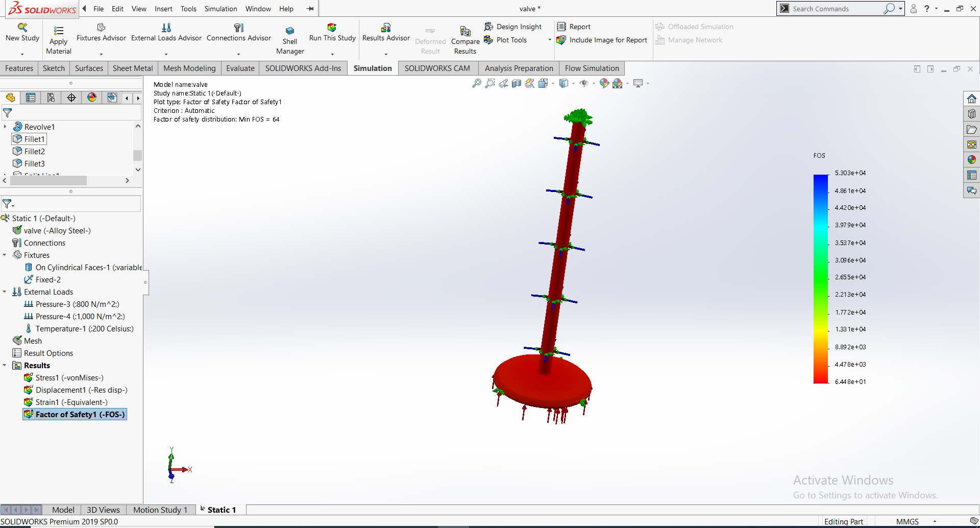Switch to Motion Study 1 tab
Screen dimensions: 980x528
(x=160, y=510)
